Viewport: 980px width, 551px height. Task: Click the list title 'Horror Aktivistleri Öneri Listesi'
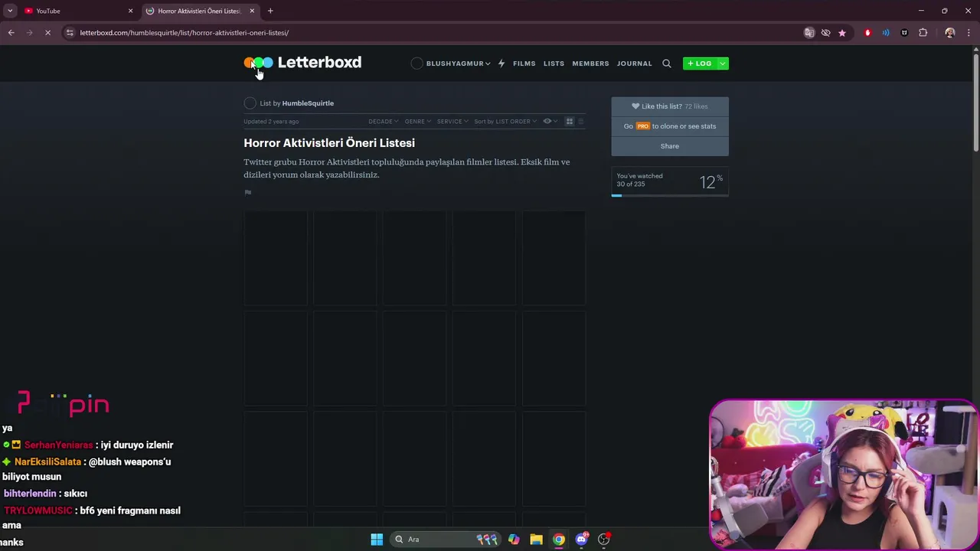[x=329, y=143]
